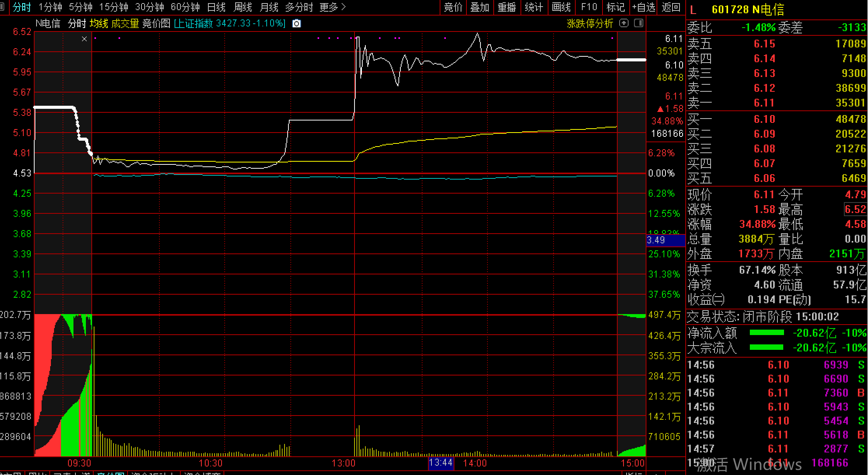
Task: Click the red up-triangle next to 1.58
Action: click(660, 109)
